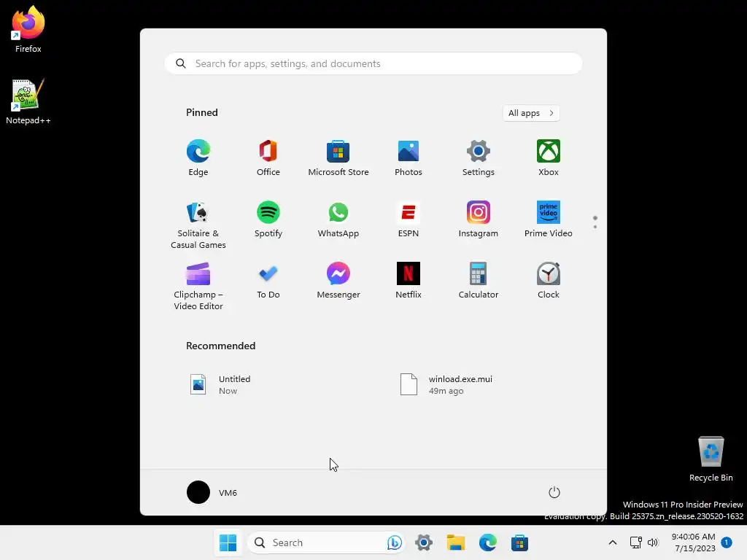The height and width of the screenshot is (560, 747).
Task: Click the All apps button
Action: (531, 113)
